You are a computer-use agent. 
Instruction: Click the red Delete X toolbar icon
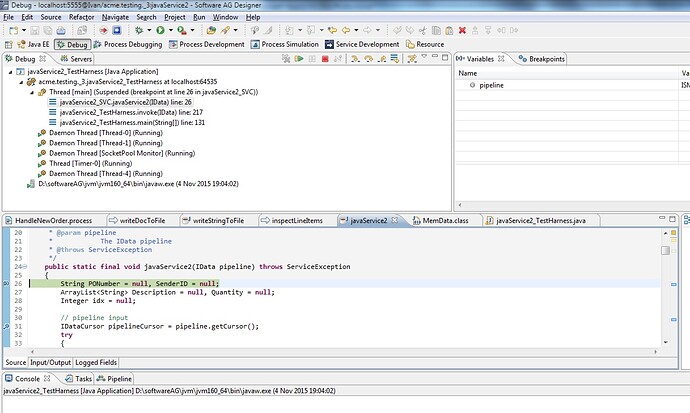click(462, 30)
